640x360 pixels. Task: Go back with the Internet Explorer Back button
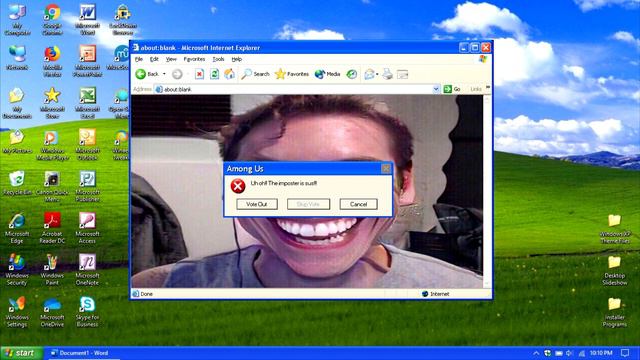click(x=147, y=74)
